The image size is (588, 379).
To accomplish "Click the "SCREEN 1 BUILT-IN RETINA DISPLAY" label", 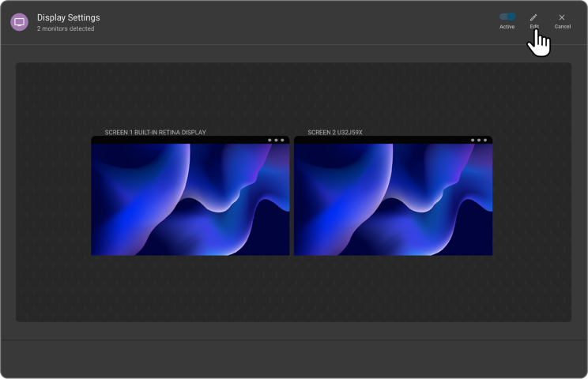I will click(x=155, y=132).
